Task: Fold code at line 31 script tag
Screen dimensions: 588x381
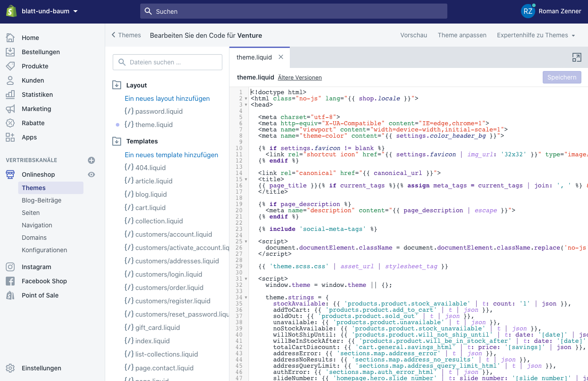Action: pyautogui.click(x=246, y=279)
